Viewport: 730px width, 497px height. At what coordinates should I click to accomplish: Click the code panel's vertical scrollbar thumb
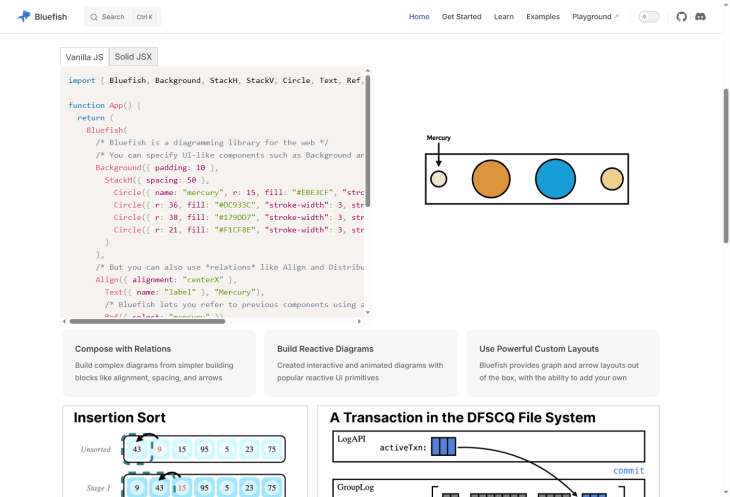[x=368, y=141]
